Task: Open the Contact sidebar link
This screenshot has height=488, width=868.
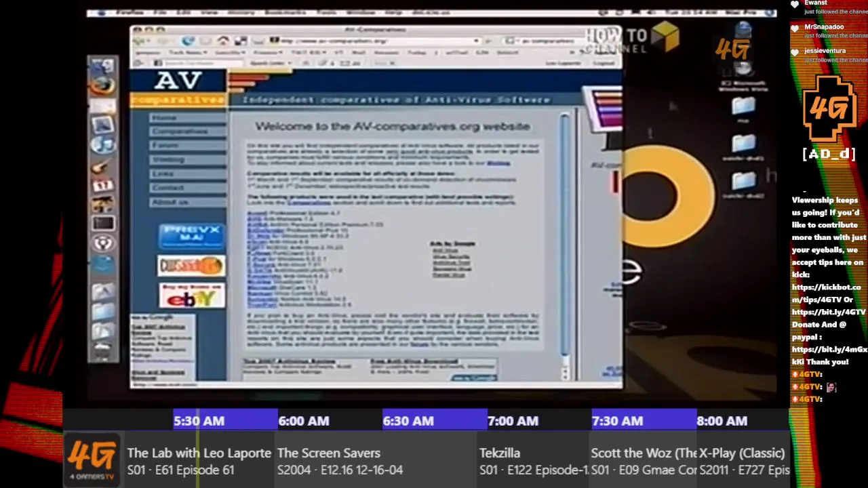Action: [x=188, y=188]
